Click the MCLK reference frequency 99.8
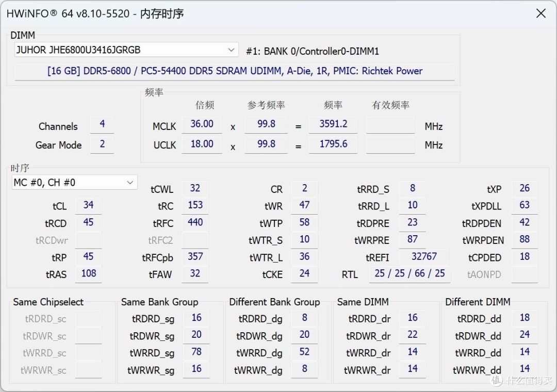This screenshot has height=392, width=557. point(266,124)
